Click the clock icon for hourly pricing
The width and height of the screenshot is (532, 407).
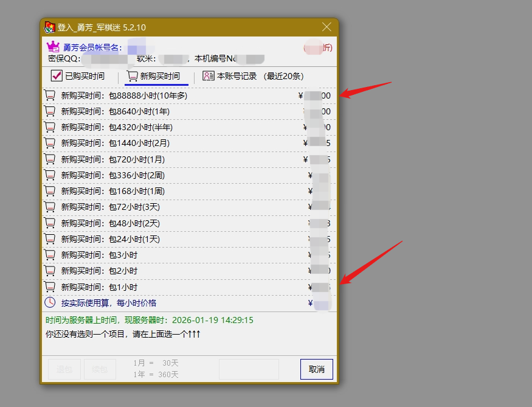pyautogui.click(x=50, y=302)
